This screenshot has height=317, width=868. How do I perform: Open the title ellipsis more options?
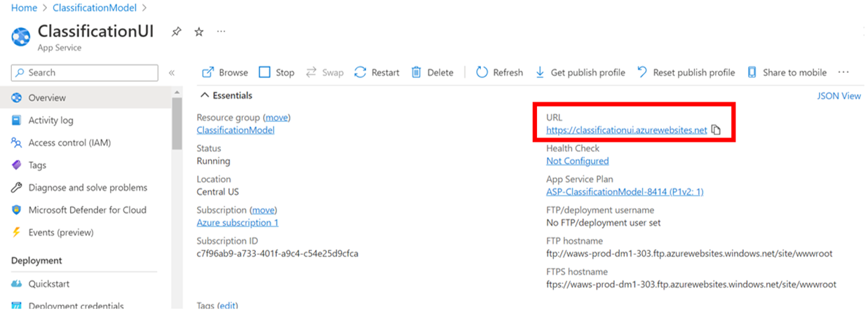(x=221, y=32)
